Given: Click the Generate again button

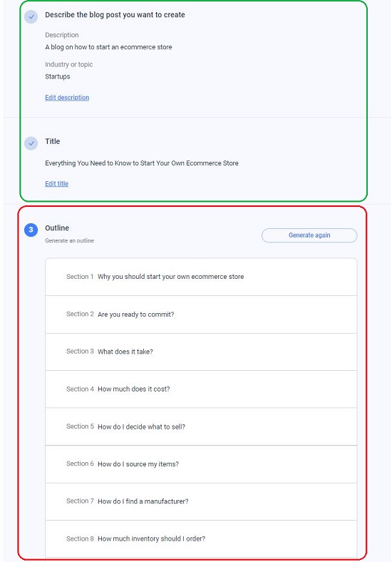Looking at the screenshot, I should point(309,235).
